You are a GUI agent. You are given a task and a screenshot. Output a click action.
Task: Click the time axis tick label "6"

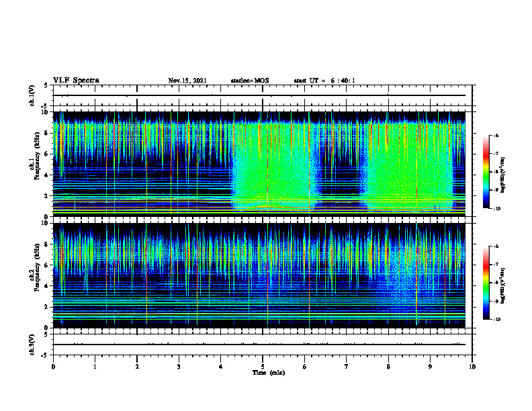pyautogui.click(x=304, y=367)
